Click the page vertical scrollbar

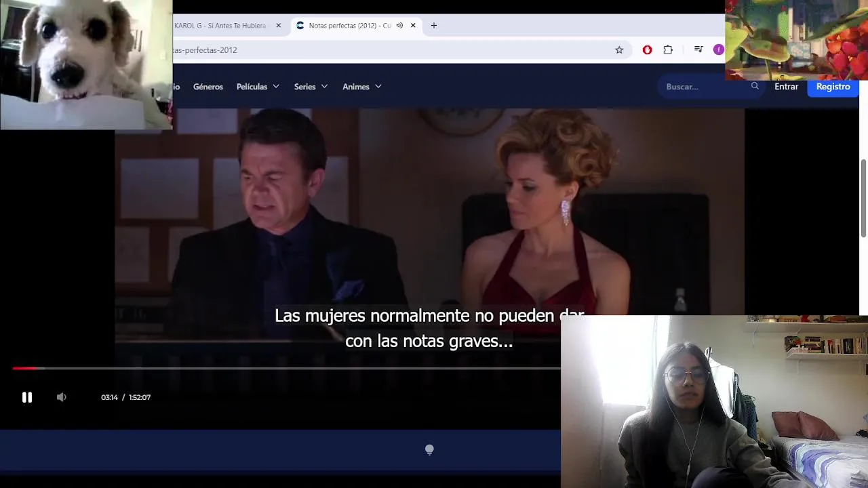tap(863, 199)
